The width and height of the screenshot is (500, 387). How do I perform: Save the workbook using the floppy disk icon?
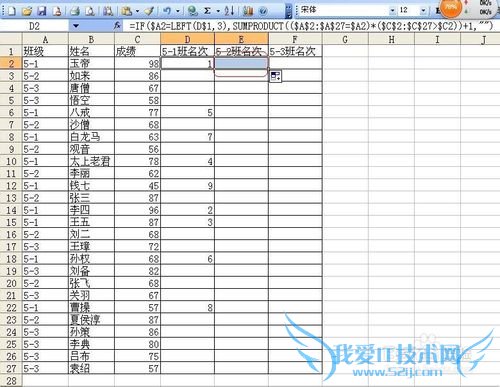point(42,11)
